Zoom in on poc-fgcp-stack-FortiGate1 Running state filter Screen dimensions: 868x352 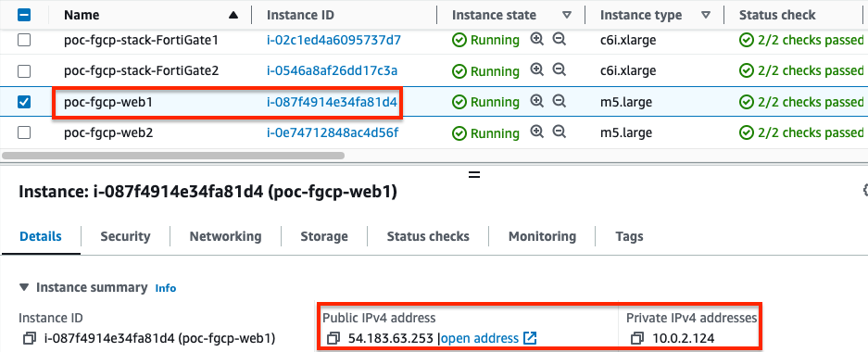click(x=536, y=39)
